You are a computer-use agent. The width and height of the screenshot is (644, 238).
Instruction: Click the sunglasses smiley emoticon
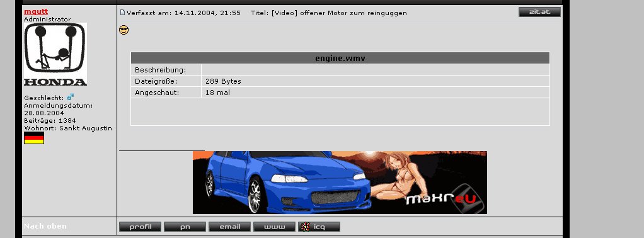coord(124,30)
